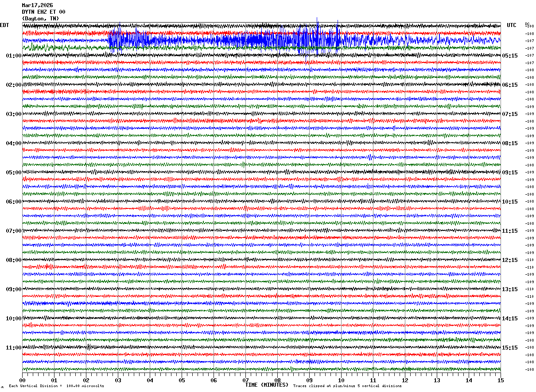Click the 06:15 UTC time label
Screen dimensions: 536x392
coord(510,85)
